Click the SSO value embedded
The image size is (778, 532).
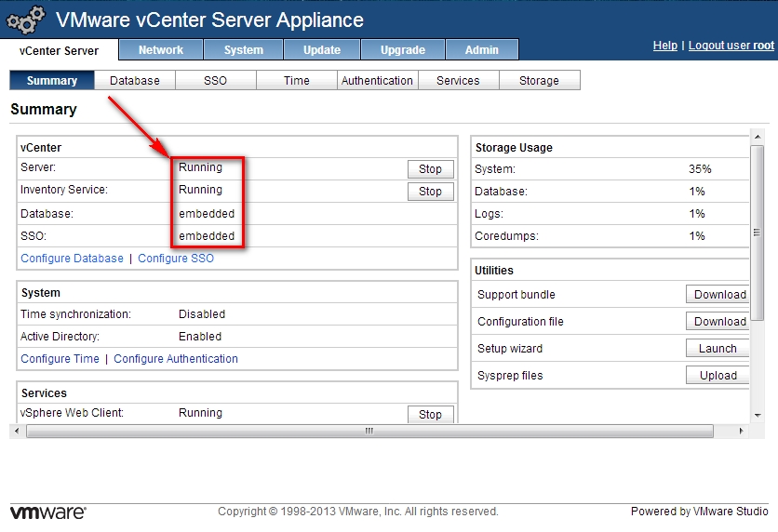click(207, 236)
